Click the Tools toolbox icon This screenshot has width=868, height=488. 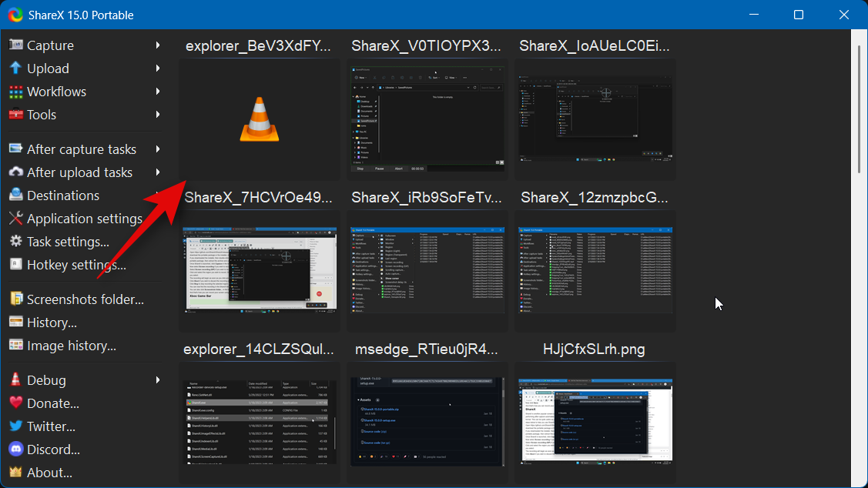15,115
